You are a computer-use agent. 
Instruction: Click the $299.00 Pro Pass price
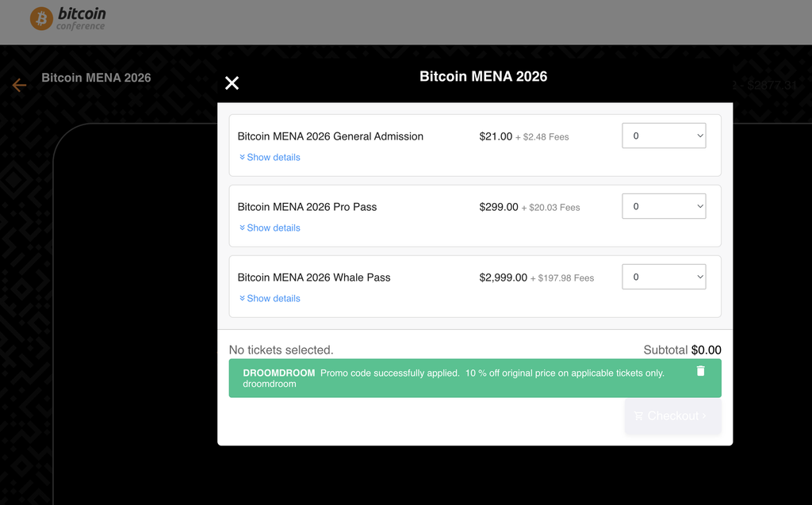[x=499, y=207]
